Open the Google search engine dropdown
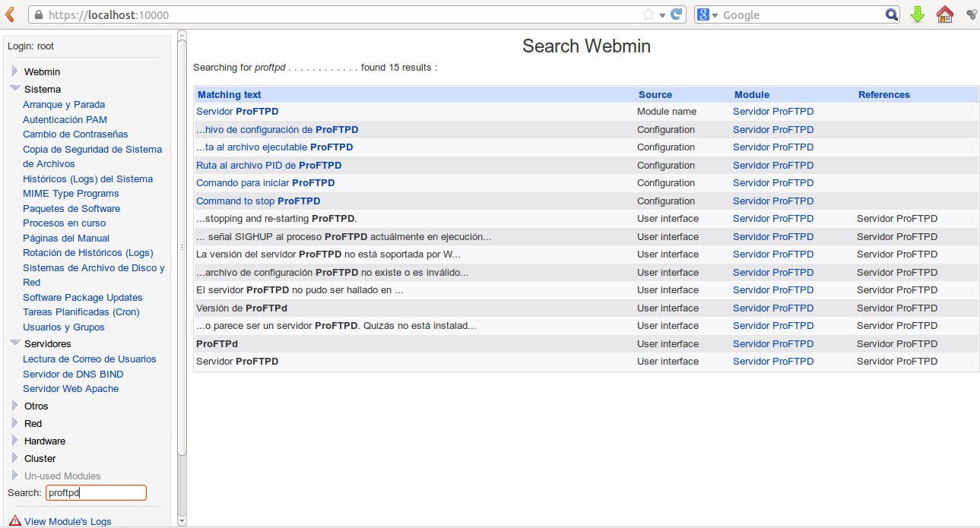Viewport: 980px width, 528px height. click(708, 15)
